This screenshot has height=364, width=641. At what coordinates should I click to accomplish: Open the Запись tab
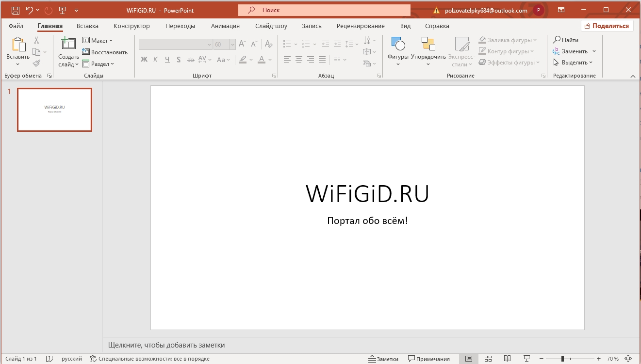(x=312, y=26)
